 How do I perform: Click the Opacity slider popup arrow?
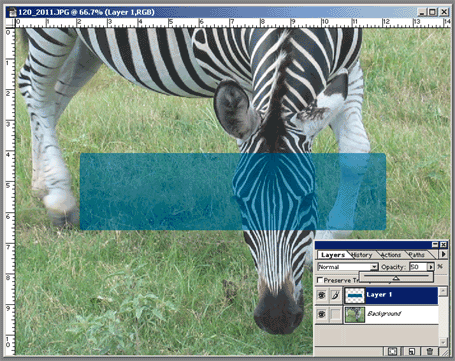431,267
